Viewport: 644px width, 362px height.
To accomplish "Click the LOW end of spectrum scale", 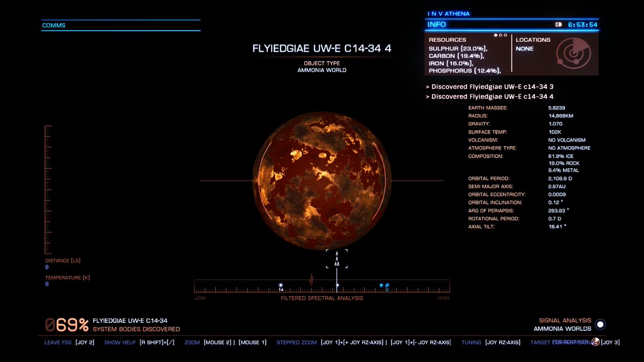I will tap(200, 298).
